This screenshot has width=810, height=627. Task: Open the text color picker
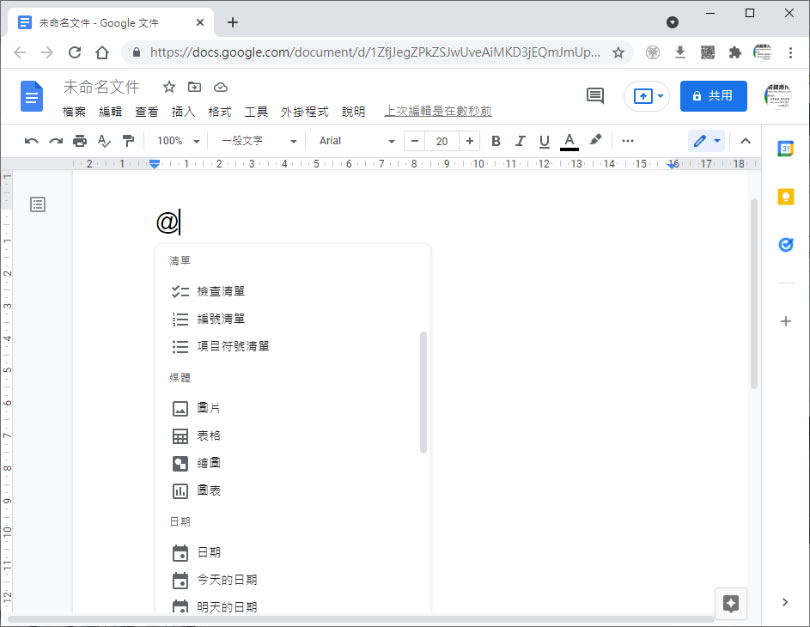click(x=569, y=141)
